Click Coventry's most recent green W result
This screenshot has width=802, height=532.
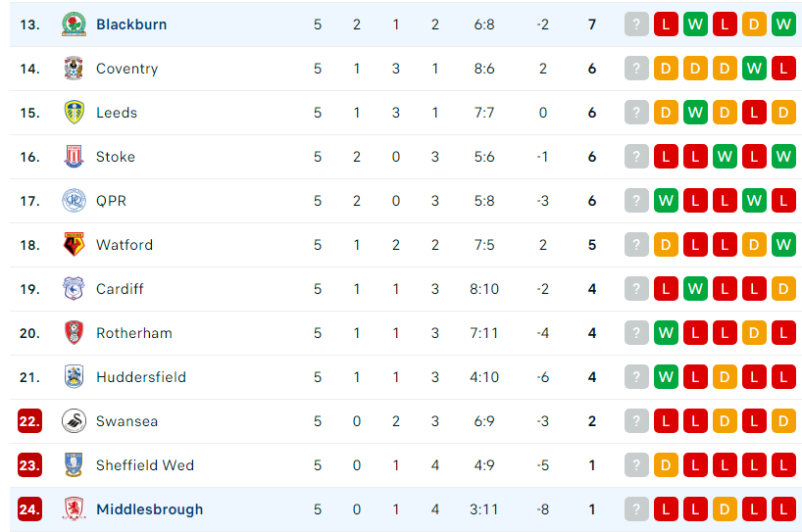click(x=754, y=68)
